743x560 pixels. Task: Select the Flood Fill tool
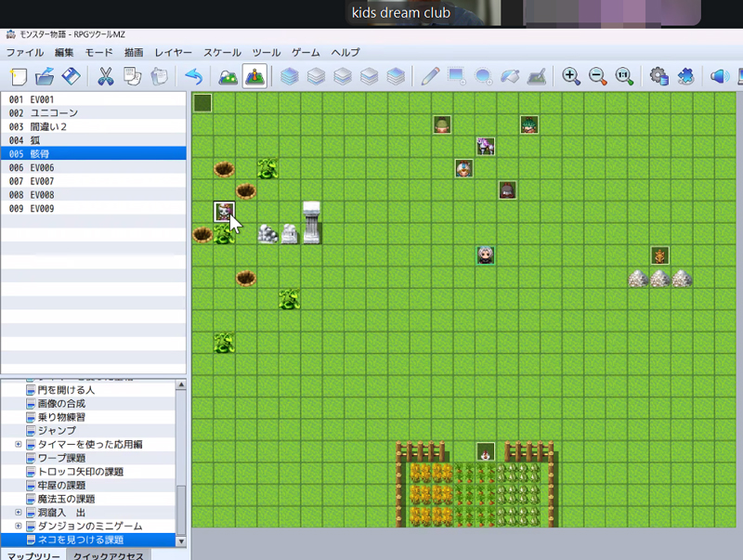coord(511,76)
